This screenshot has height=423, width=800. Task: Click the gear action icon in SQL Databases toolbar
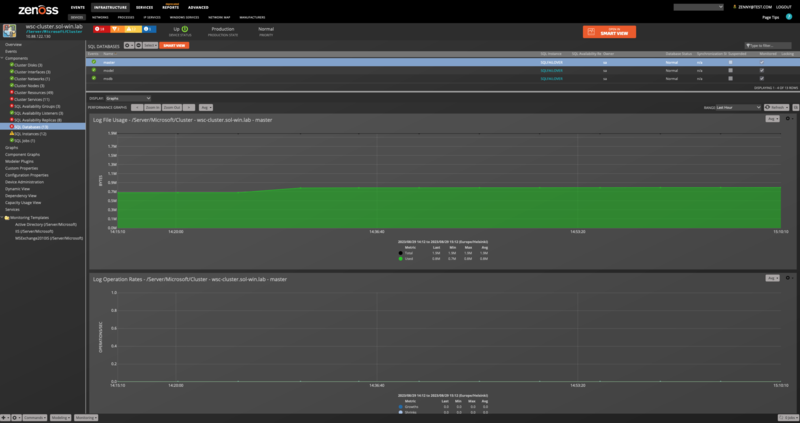tap(129, 45)
